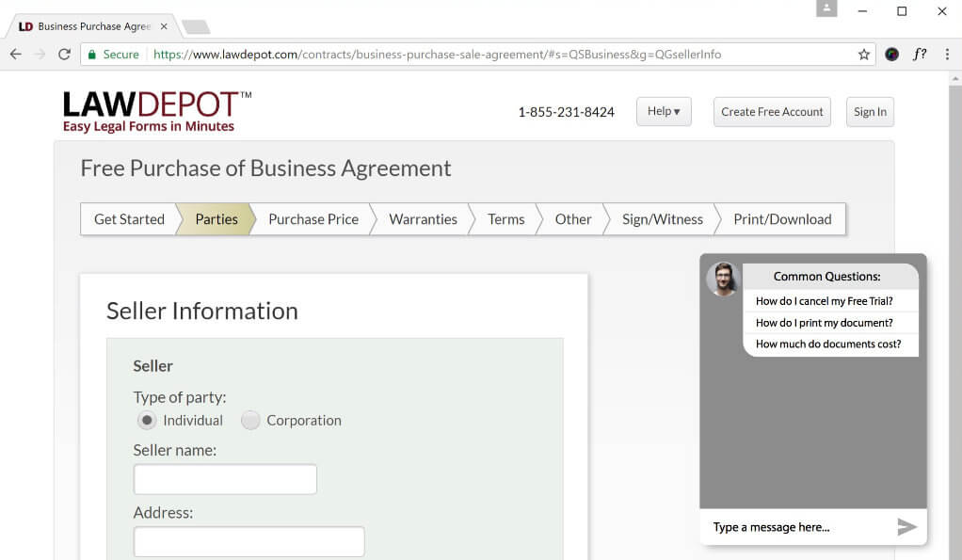Bookmark this page with the star icon

pos(864,55)
